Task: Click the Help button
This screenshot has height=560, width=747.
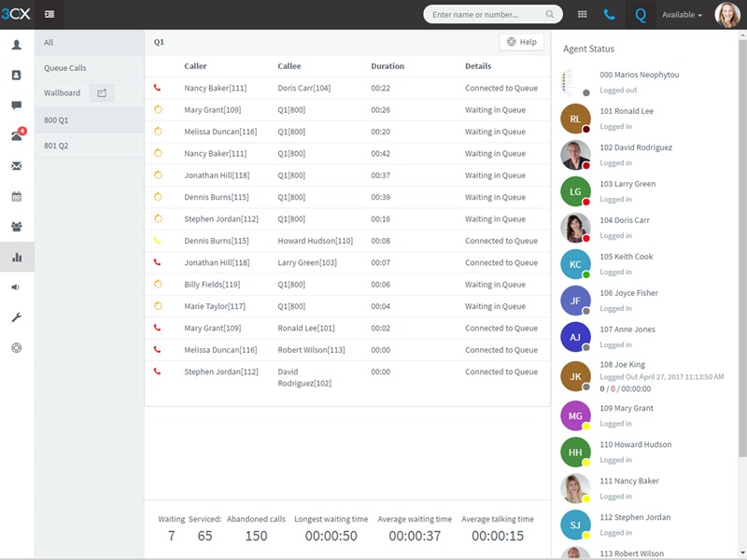Action: [522, 42]
